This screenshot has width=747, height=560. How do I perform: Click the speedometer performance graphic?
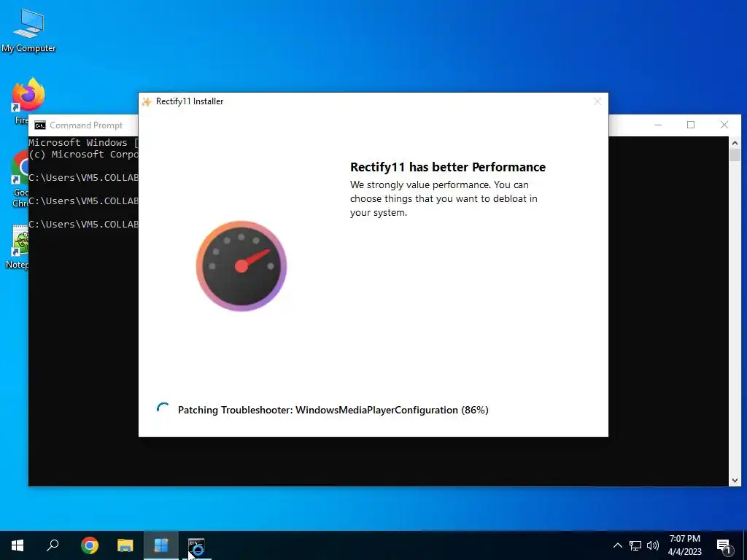[241, 265]
